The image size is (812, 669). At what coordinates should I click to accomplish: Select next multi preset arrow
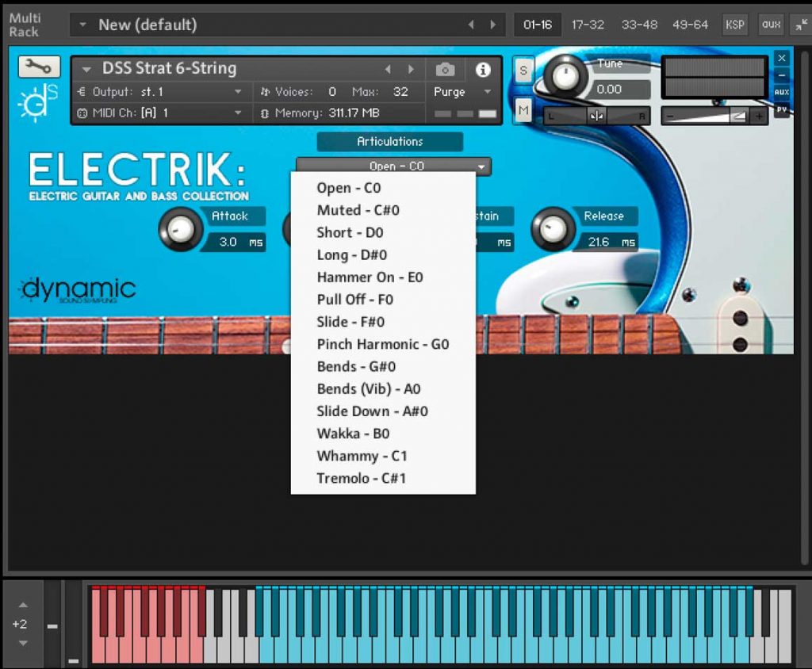click(493, 25)
